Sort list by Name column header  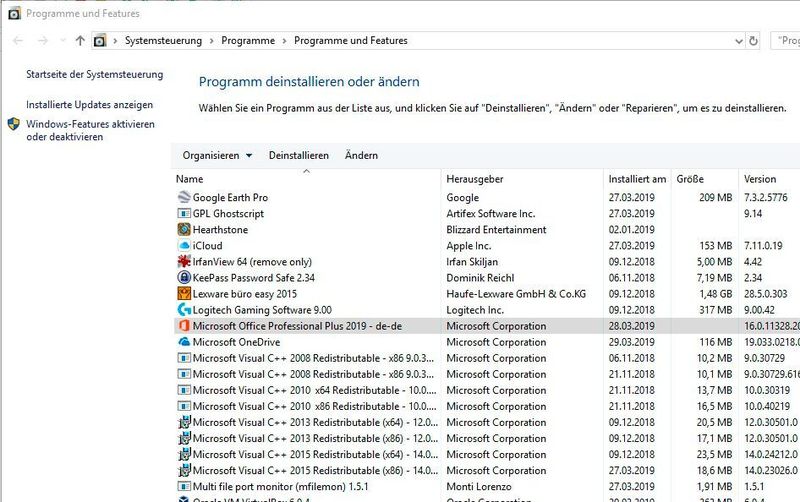pos(307,179)
